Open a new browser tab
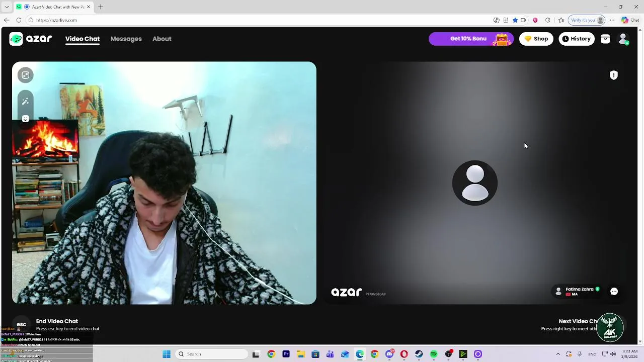 pos(101,7)
